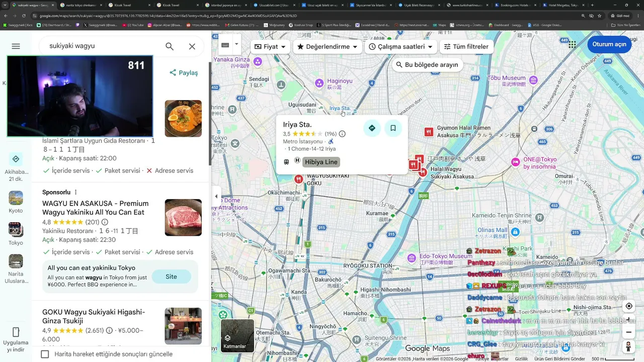Open YouTube bookmark in bookmarks bar
This screenshot has height=362, width=644.
[x=132, y=25]
